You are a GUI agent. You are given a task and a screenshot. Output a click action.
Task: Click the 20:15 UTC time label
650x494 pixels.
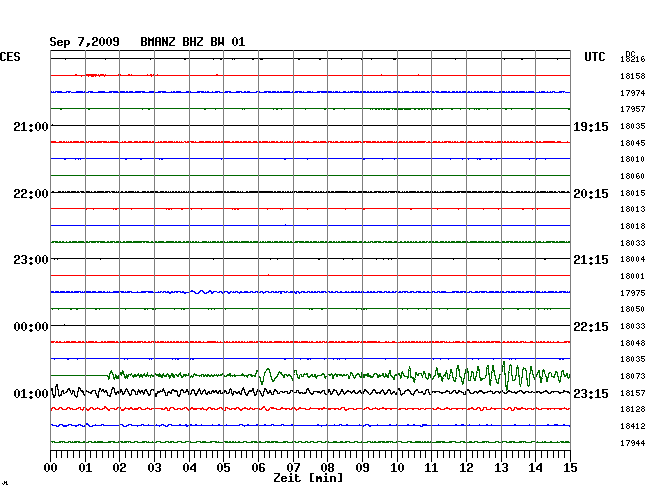point(591,194)
